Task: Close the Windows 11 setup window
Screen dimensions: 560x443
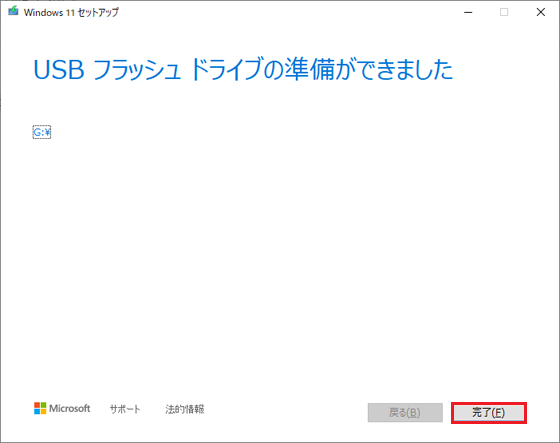Action: (541, 12)
